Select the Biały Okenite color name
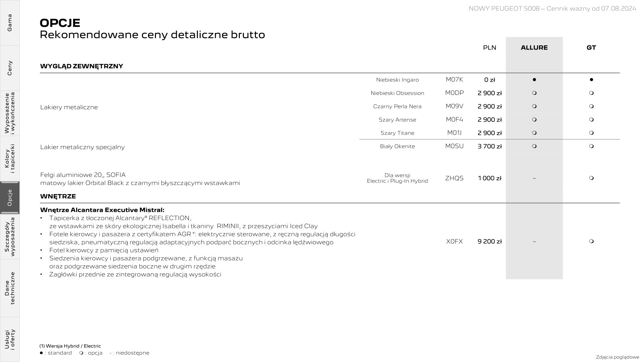The height and width of the screenshot is (362, 644). pos(397,146)
